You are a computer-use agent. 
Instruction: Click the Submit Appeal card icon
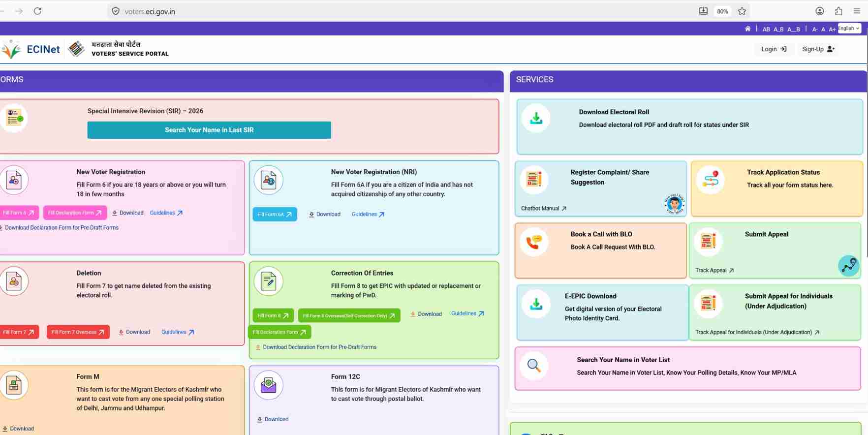708,241
